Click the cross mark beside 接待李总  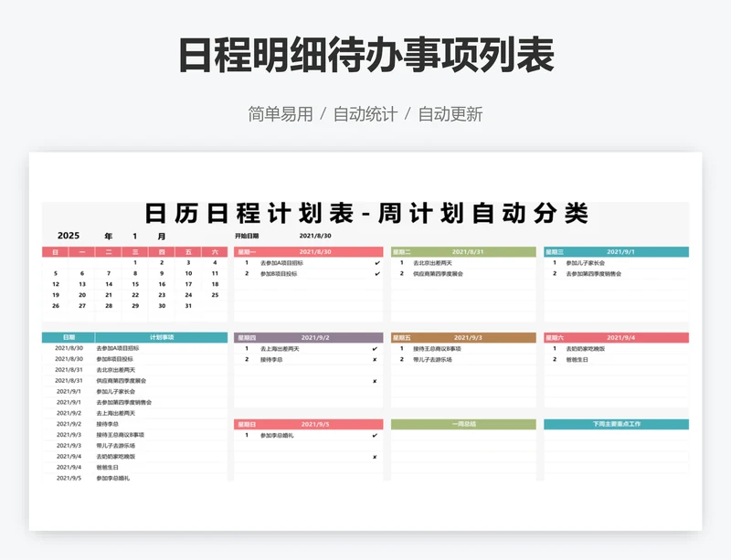point(375,359)
